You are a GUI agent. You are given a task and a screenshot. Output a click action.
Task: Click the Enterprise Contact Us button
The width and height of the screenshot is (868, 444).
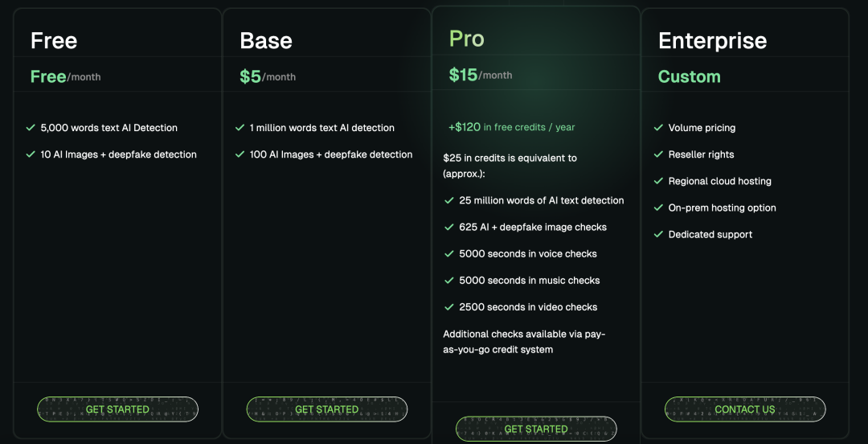pyautogui.click(x=745, y=409)
